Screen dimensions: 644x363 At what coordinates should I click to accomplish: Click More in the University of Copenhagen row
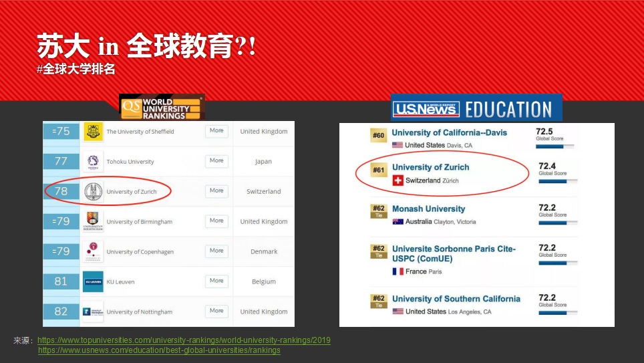(216, 251)
